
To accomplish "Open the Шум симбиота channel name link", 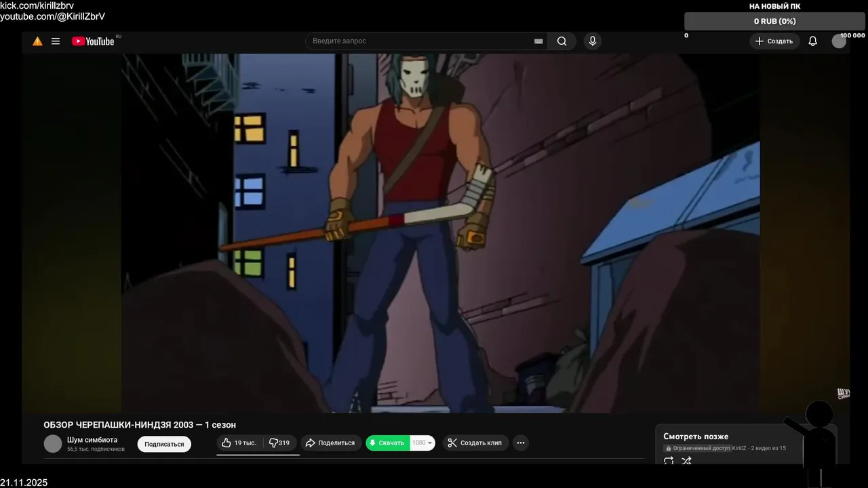I will [x=92, y=440].
